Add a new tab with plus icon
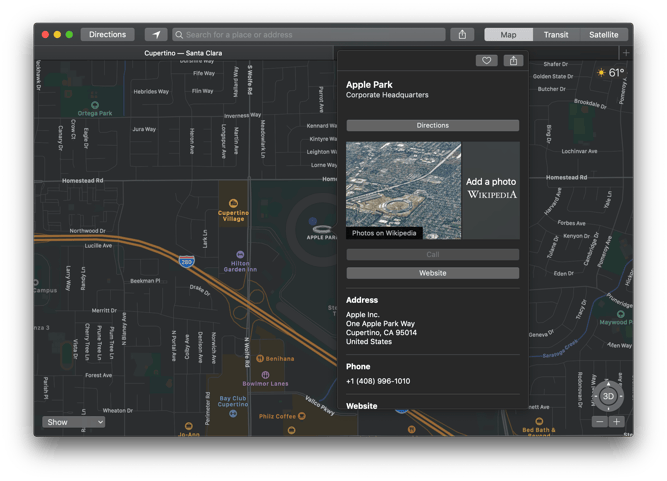This screenshot has width=667, height=481. (626, 53)
